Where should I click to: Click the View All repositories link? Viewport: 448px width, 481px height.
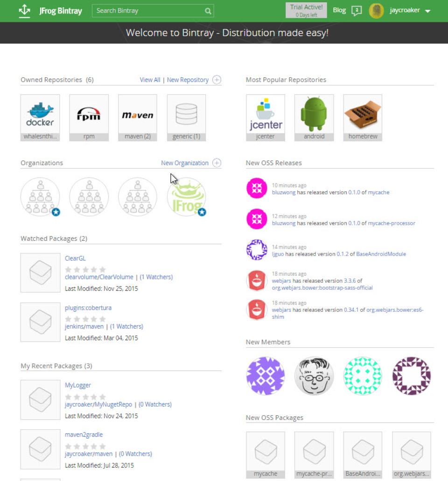(x=150, y=80)
